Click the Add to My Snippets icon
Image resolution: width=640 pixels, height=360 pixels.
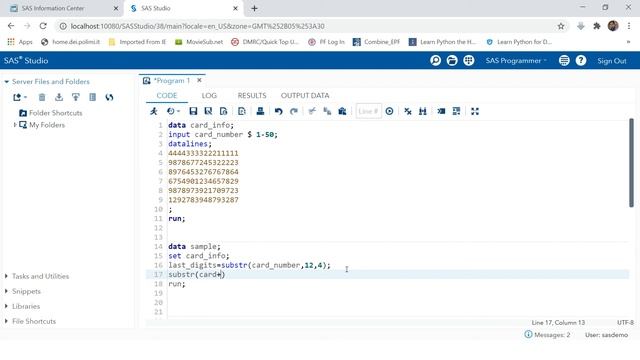(242, 111)
